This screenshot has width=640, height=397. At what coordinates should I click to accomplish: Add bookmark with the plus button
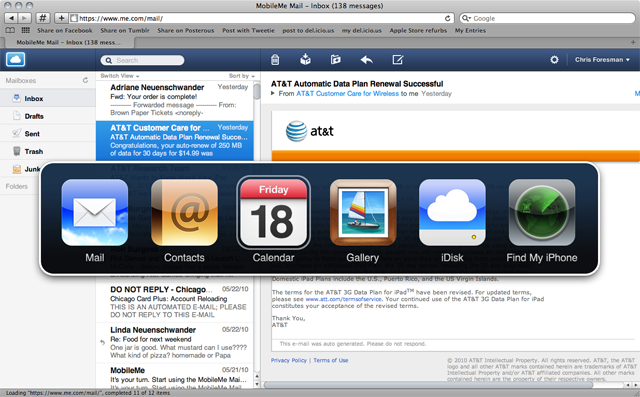(x=61, y=18)
